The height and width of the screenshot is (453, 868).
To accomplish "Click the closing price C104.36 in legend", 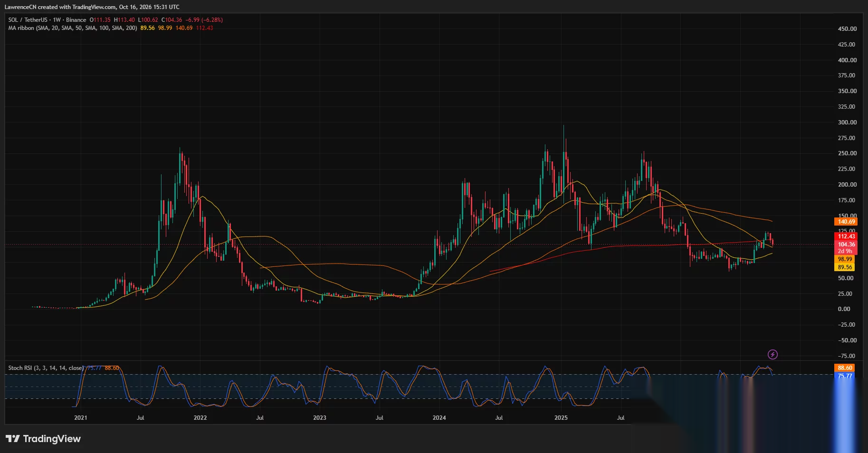I will [172, 20].
